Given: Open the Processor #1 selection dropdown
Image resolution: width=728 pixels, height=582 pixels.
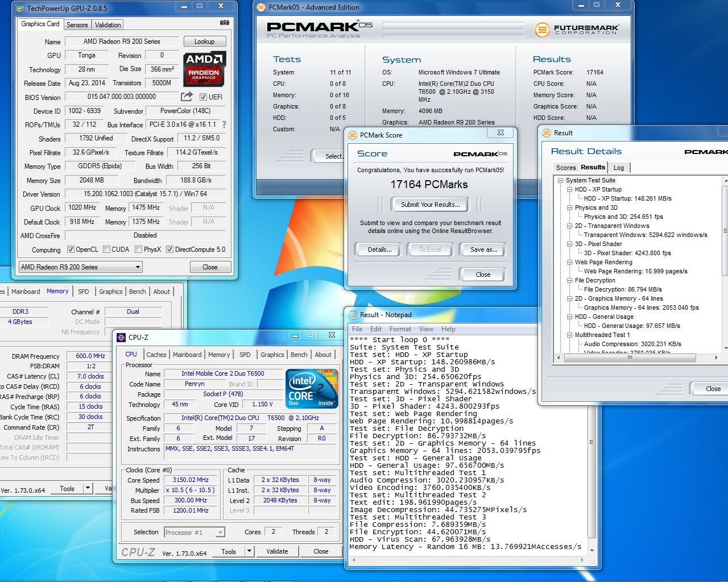Looking at the screenshot, I should (195, 533).
